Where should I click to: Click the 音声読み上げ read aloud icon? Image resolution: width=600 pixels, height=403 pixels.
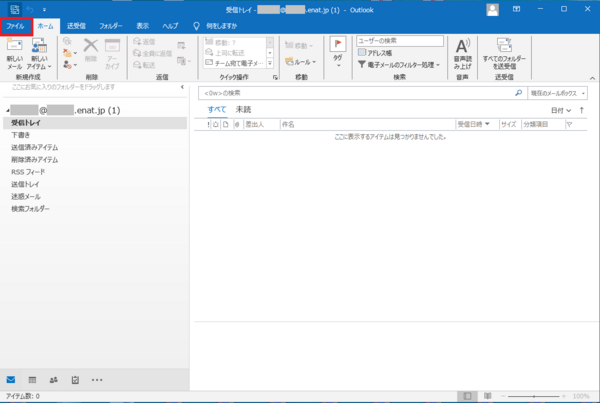click(x=462, y=53)
